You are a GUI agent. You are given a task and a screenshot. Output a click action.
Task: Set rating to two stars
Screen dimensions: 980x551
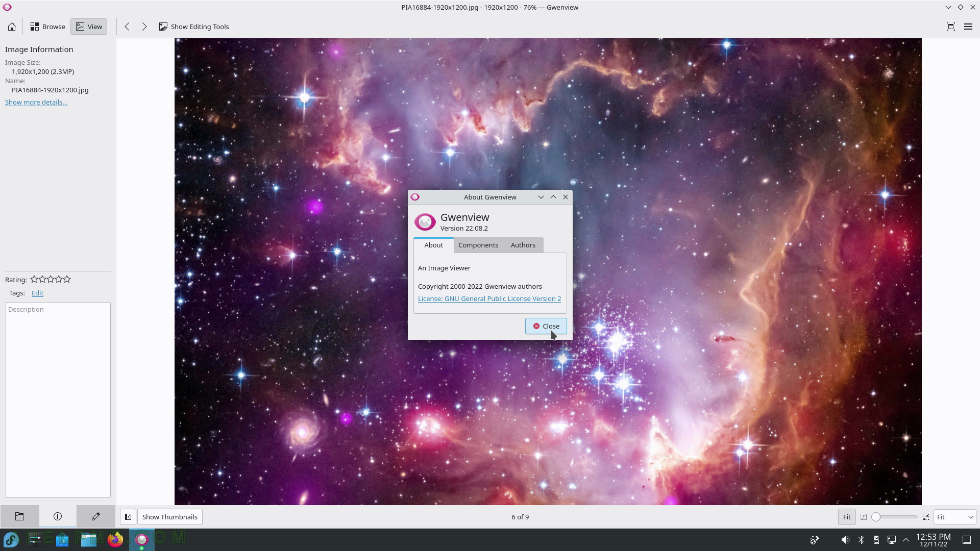(42, 279)
